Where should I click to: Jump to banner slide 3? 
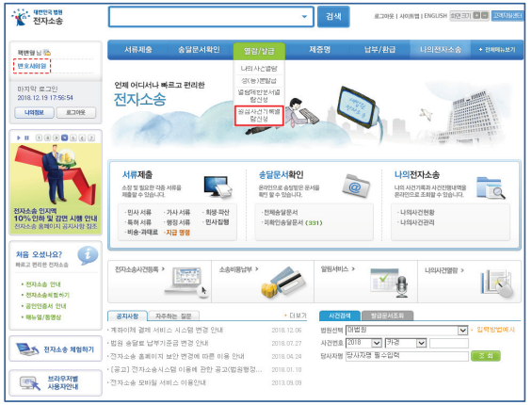[56, 138]
